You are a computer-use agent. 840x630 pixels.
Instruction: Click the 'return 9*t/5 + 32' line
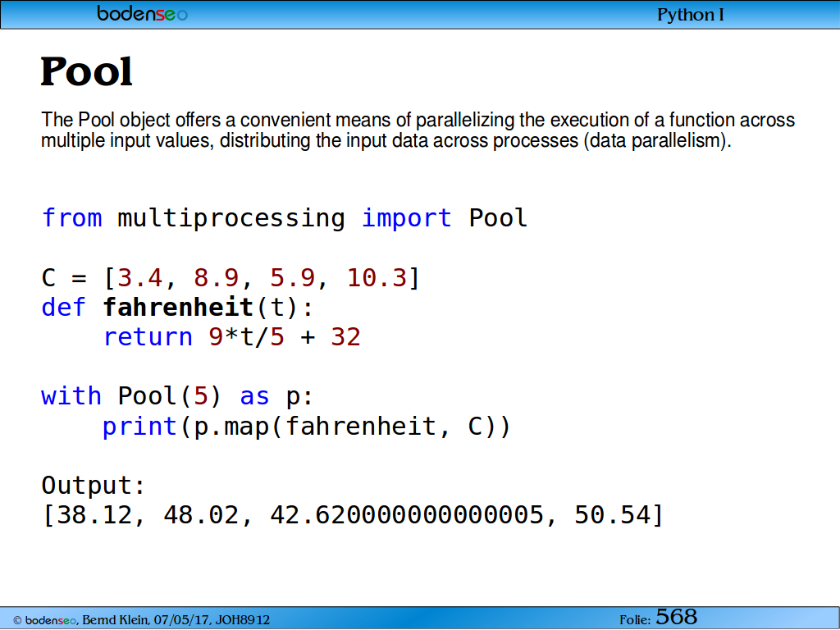232,337
